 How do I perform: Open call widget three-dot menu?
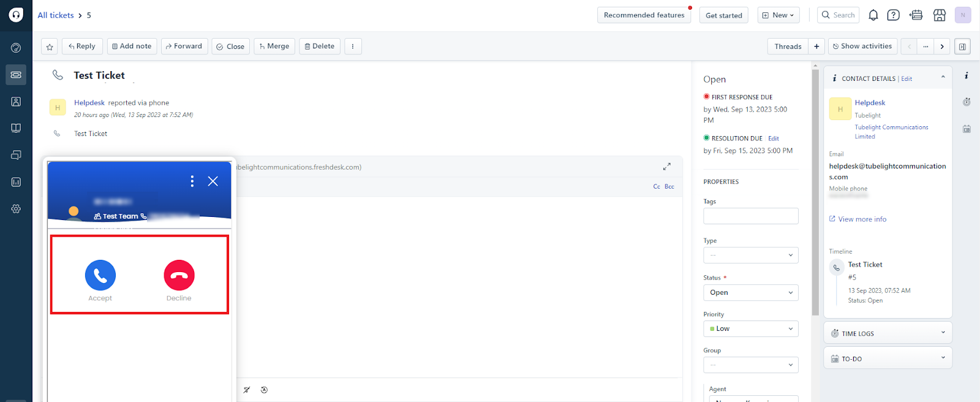click(192, 181)
